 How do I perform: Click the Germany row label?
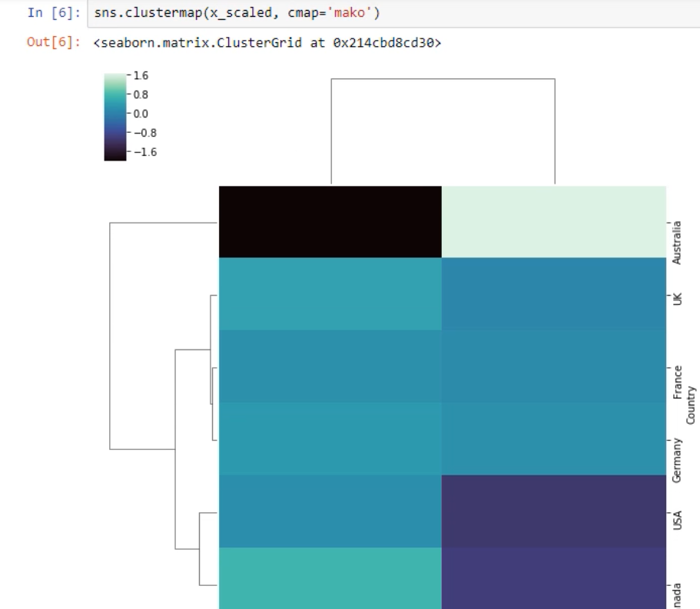tap(676, 460)
